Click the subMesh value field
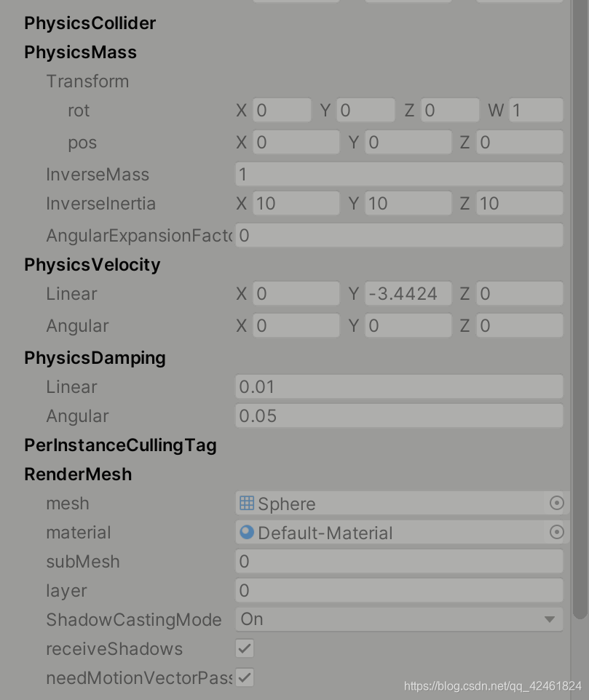The image size is (589, 700). tap(399, 561)
